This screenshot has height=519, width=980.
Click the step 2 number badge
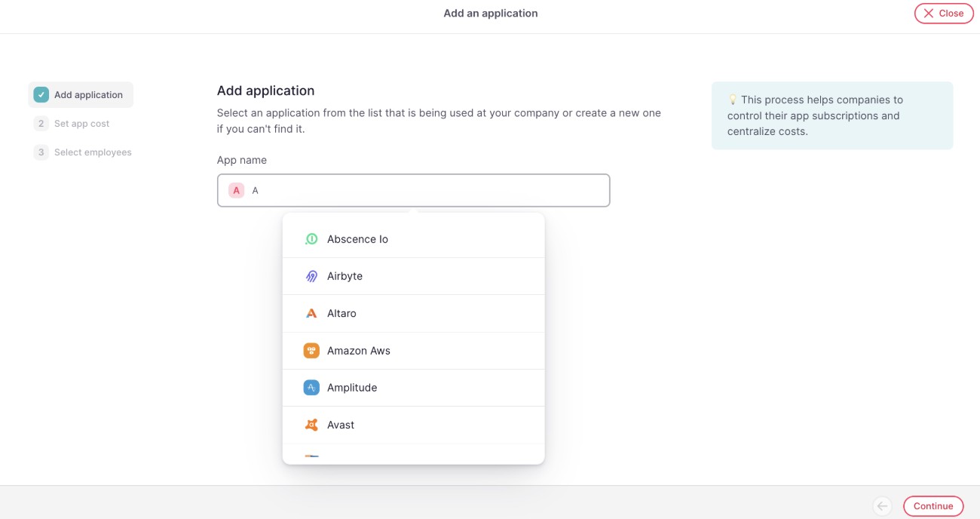tap(41, 124)
